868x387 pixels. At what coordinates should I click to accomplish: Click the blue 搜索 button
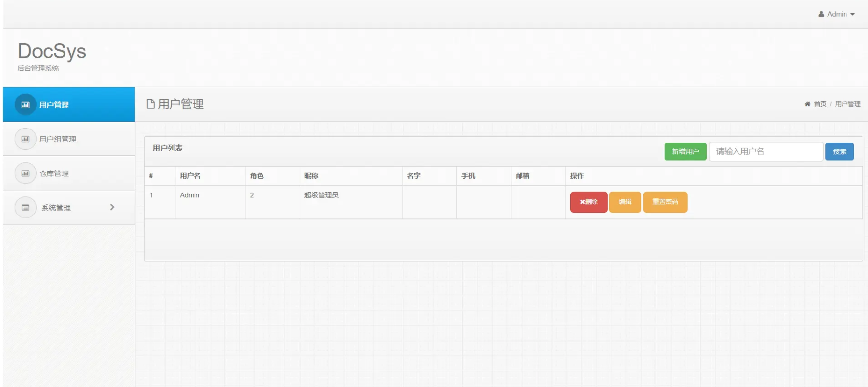(x=840, y=151)
